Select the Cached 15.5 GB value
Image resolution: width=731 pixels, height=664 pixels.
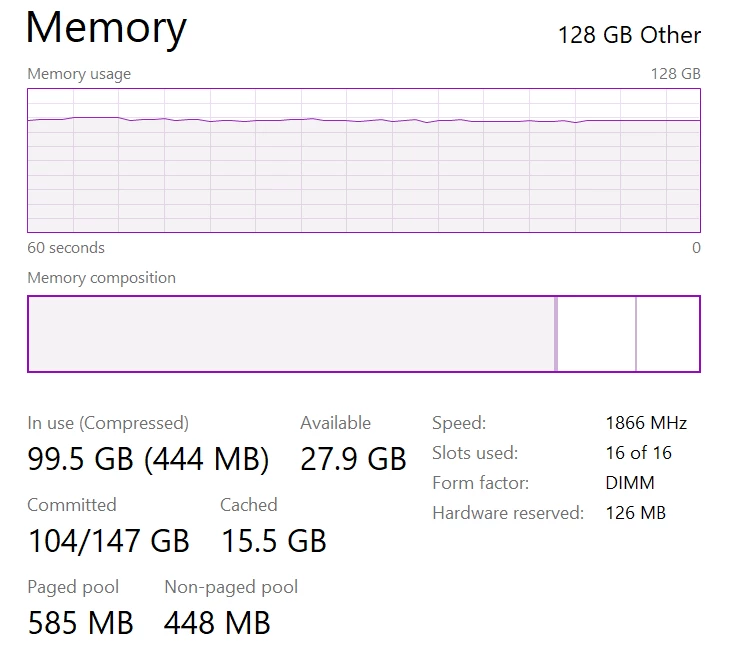click(273, 541)
